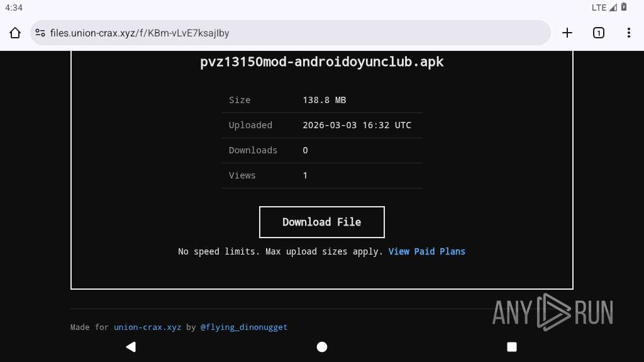Open a new tab with plus icon
The height and width of the screenshot is (362, 644).
pyautogui.click(x=567, y=33)
